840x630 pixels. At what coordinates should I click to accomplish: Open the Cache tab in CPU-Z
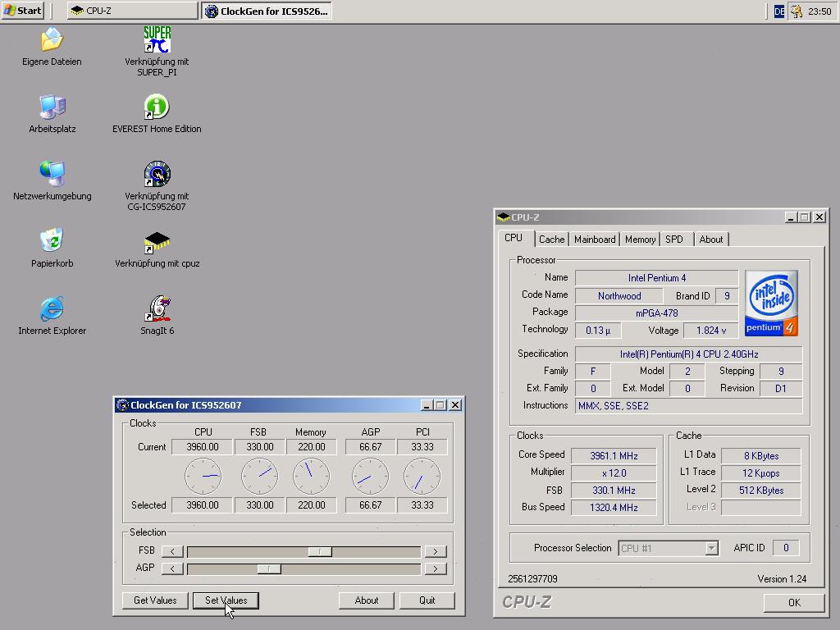click(x=551, y=240)
